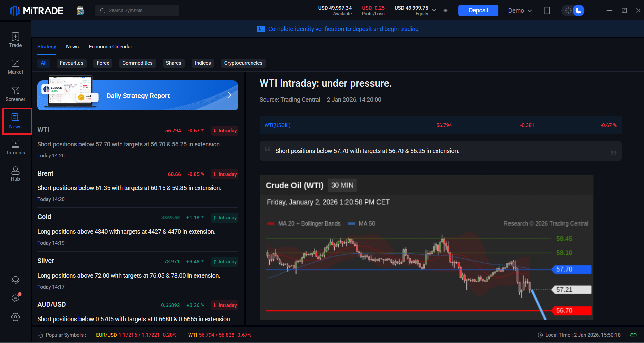Switch to the Strategy tab

pos(47,47)
